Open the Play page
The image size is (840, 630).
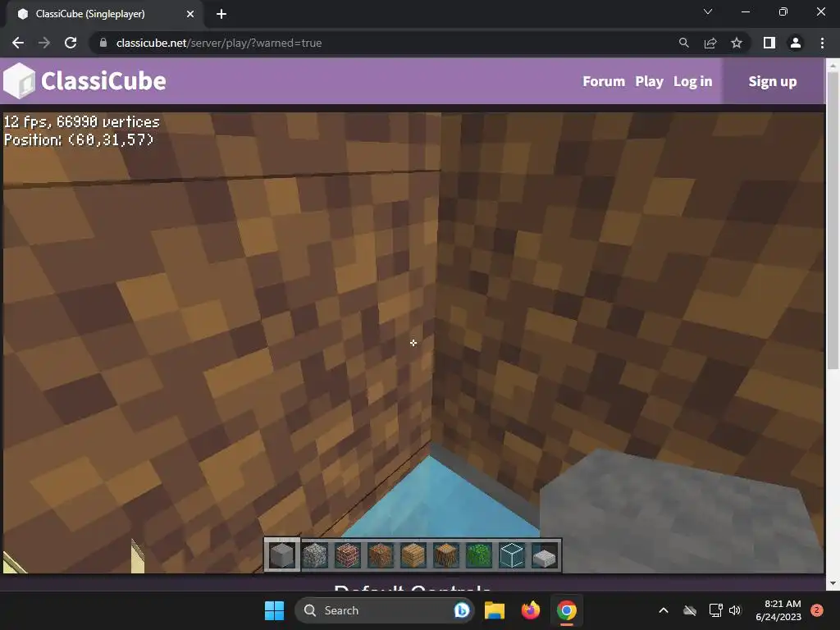pyautogui.click(x=650, y=81)
